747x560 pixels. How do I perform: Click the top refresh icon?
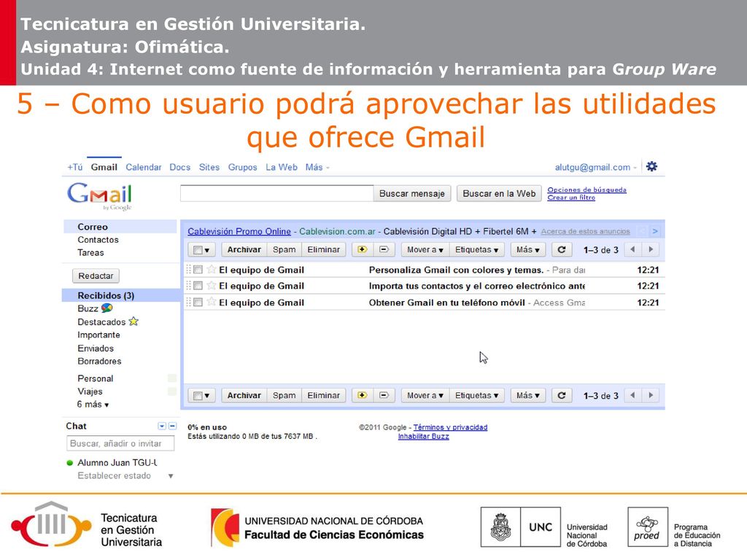point(562,249)
